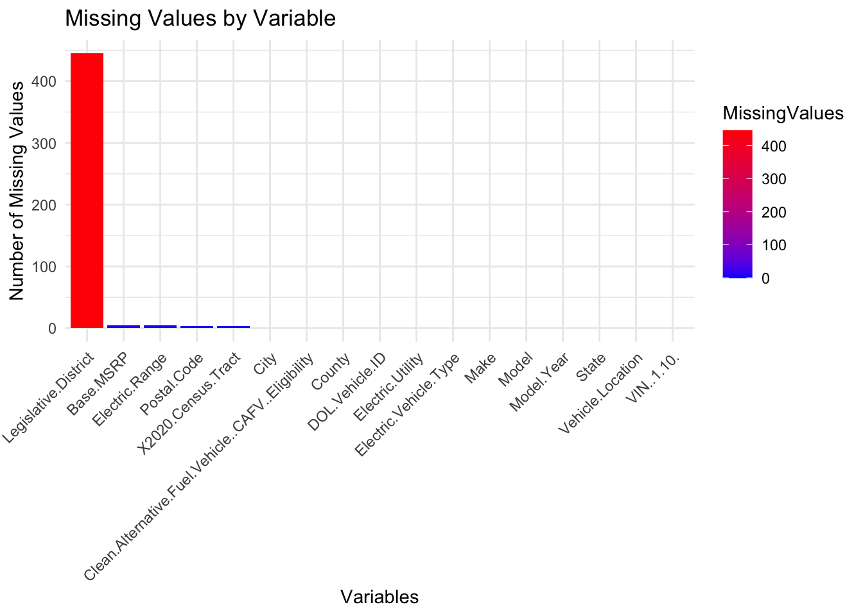Select the MissingValues legend title
Viewport: 863px width, 616px height.
783,114
